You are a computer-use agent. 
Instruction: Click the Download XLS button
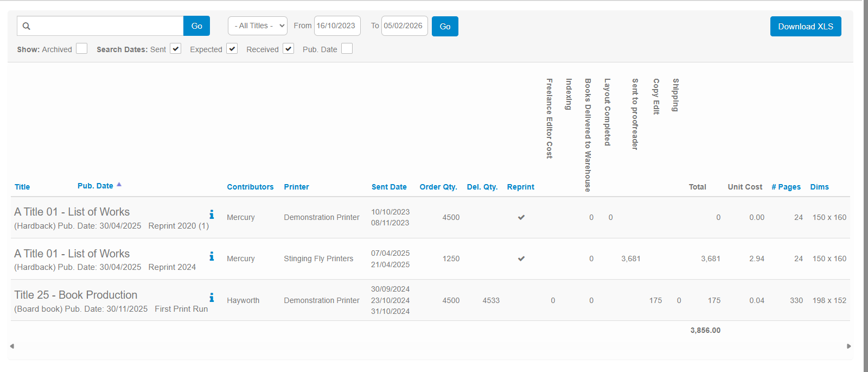coord(805,27)
